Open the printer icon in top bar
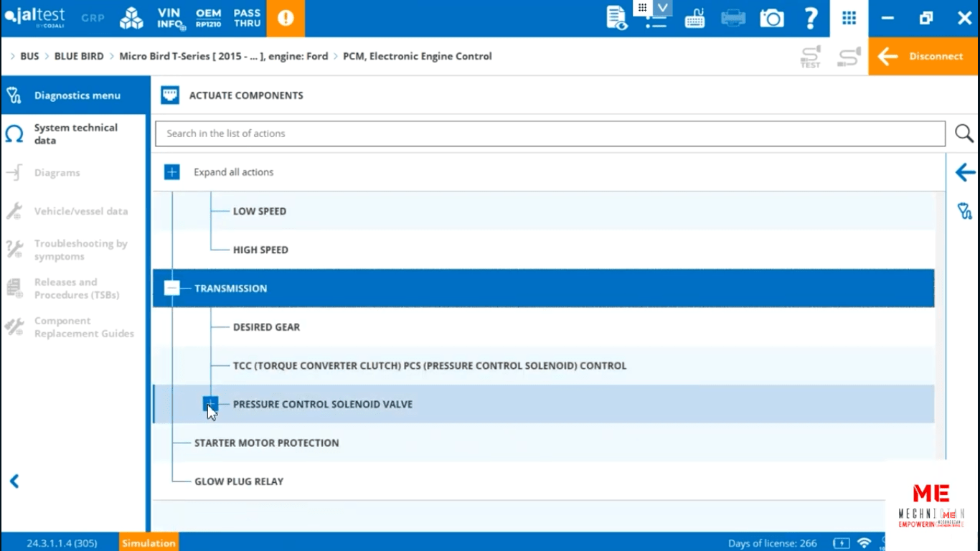This screenshot has width=980, height=551. coord(733,19)
